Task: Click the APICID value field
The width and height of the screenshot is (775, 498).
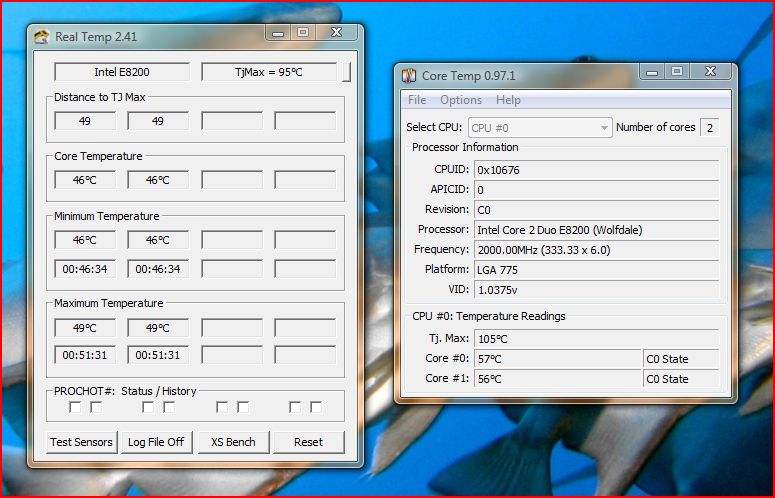Action: click(x=596, y=190)
